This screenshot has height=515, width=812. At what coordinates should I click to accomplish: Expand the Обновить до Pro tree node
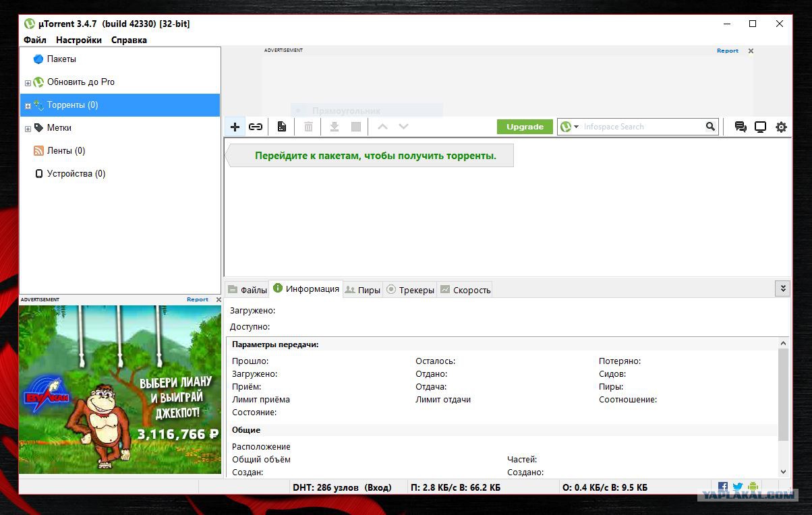click(28, 83)
